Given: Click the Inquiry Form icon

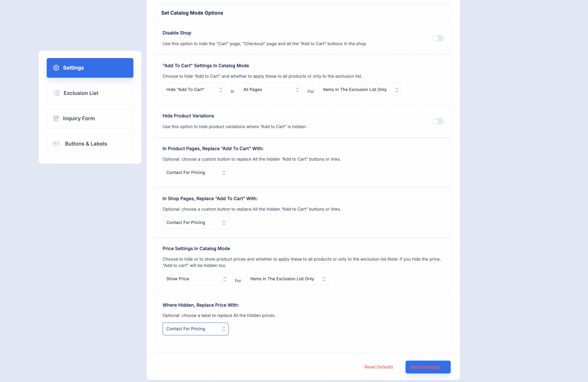Looking at the screenshot, I should click(x=56, y=118).
